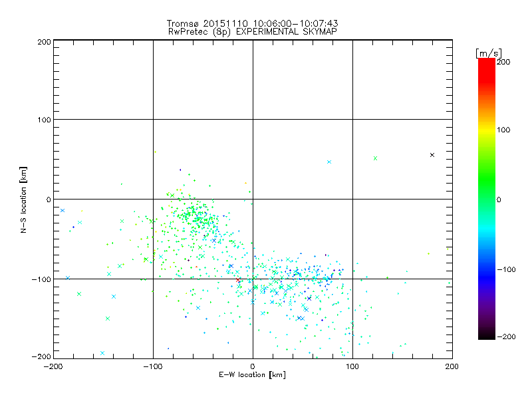Screen dimensions: 532x399
Task: Click the color bar tick label "200"
Action: tap(503, 62)
